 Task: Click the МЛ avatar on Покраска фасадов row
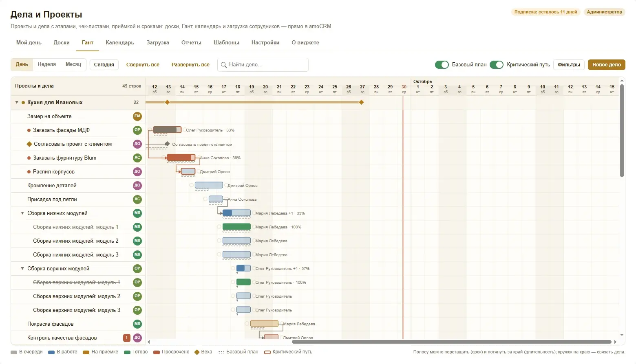tap(137, 324)
